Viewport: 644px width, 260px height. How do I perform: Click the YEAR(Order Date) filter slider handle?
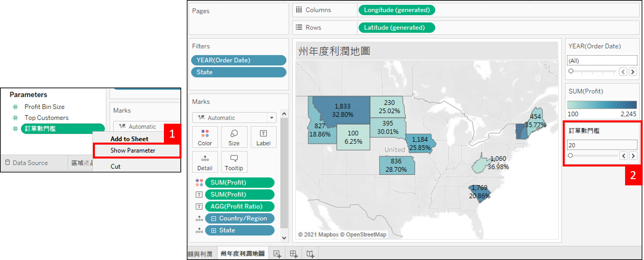[x=571, y=71]
